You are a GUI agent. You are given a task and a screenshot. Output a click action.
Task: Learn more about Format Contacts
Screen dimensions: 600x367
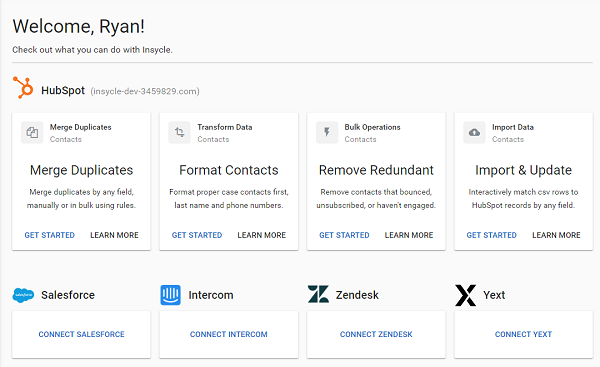(x=262, y=235)
